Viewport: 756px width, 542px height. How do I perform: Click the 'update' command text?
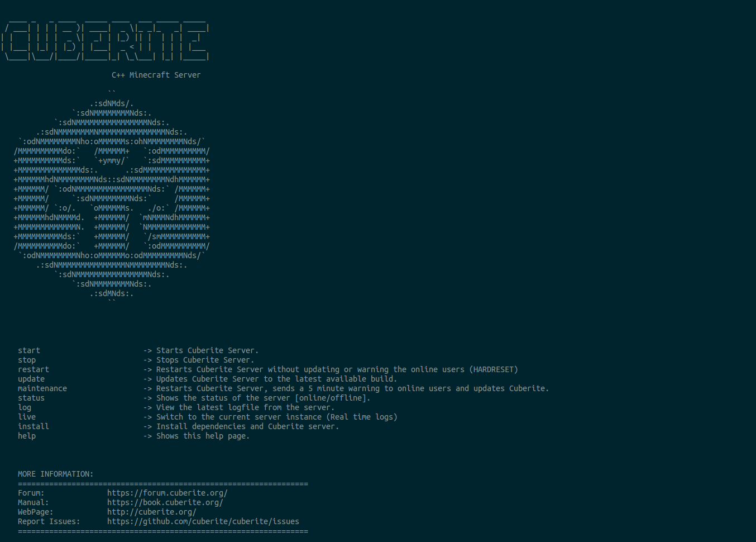click(31, 379)
